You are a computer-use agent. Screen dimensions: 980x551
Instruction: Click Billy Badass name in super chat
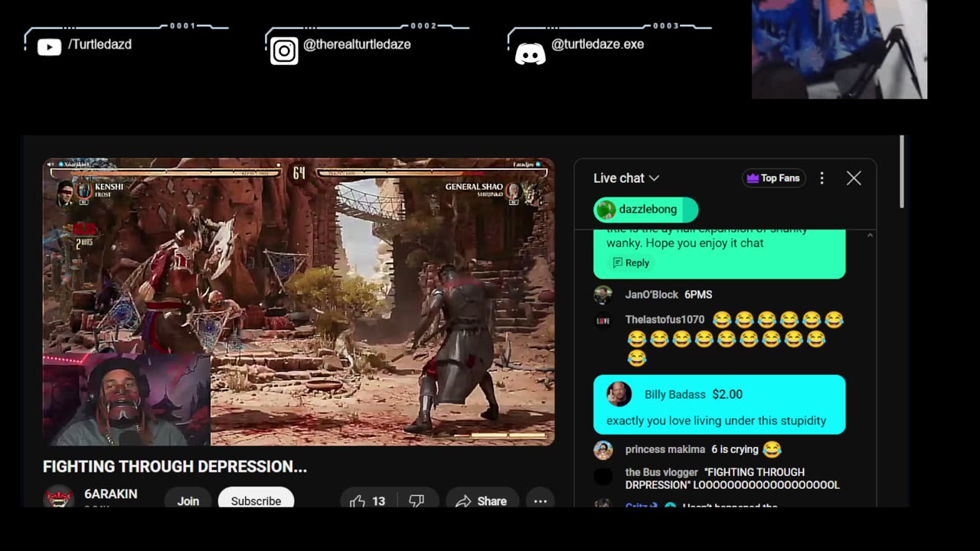tap(675, 394)
